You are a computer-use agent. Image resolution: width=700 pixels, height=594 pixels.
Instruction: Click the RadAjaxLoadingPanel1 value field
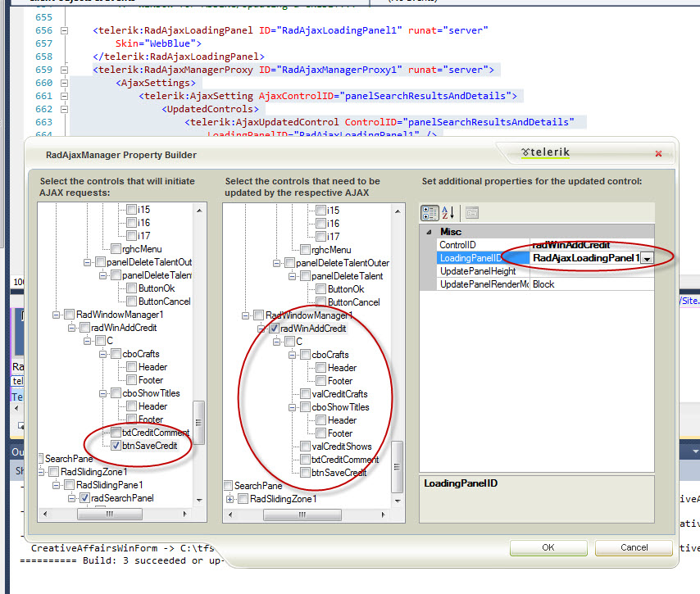(585, 258)
